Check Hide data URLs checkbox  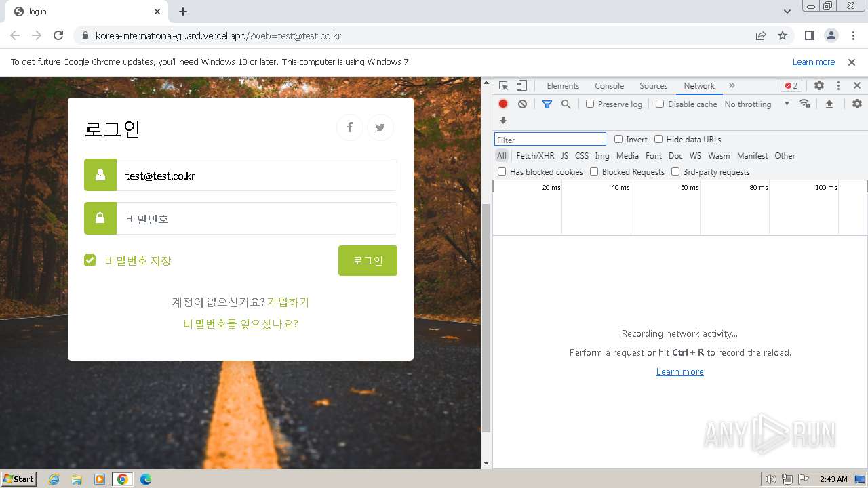click(x=658, y=139)
